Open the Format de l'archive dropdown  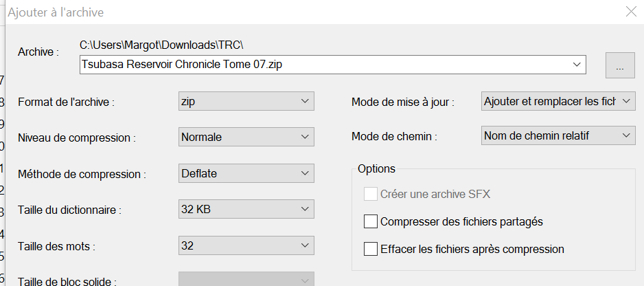pos(246,101)
